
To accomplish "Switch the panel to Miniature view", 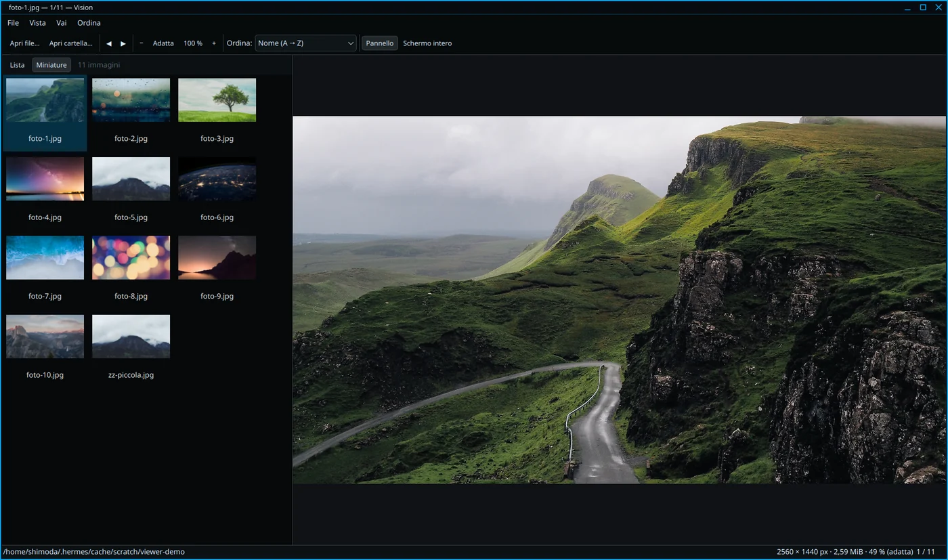I will click(51, 65).
